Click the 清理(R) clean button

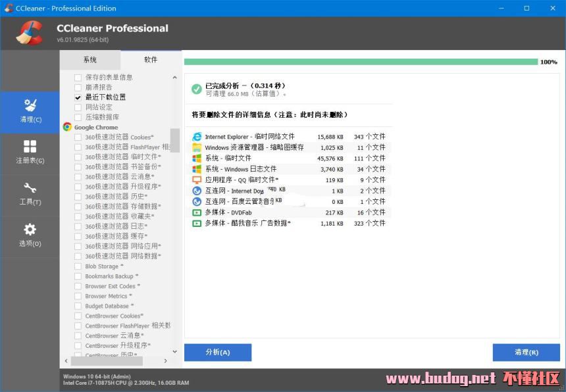[x=527, y=353]
